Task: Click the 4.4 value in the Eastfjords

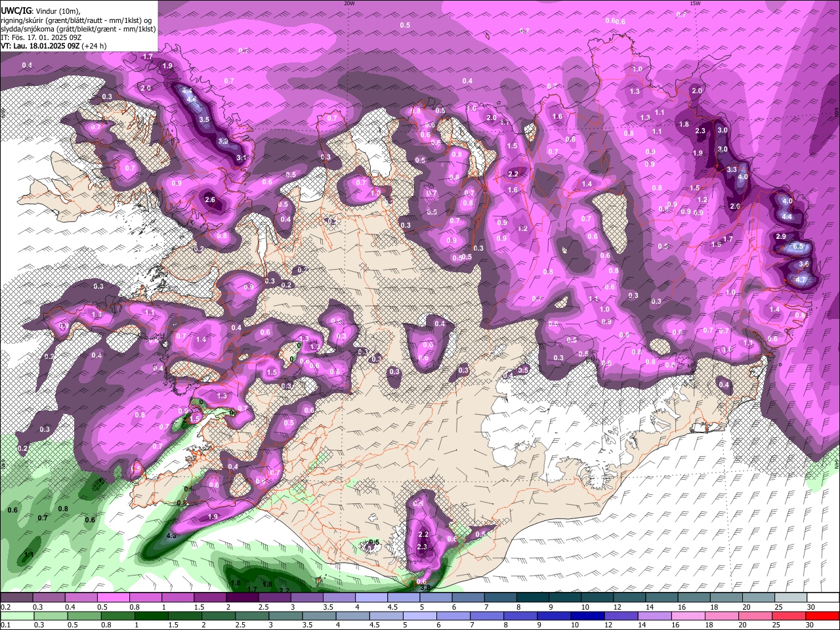Action: pos(787,217)
